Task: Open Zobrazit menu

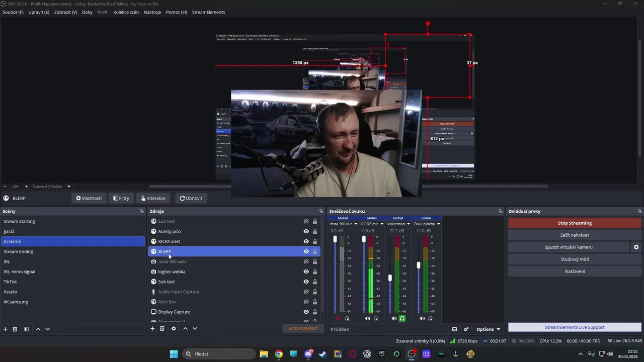Action: click(65, 12)
